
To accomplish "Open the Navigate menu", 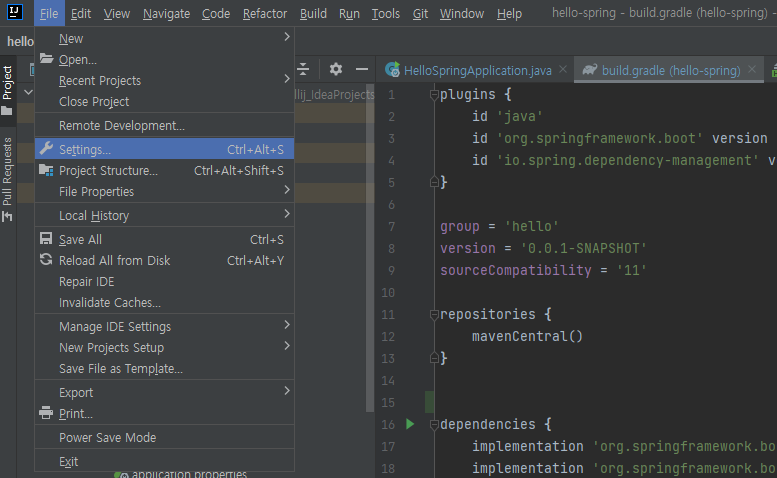I will click(x=166, y=13).
